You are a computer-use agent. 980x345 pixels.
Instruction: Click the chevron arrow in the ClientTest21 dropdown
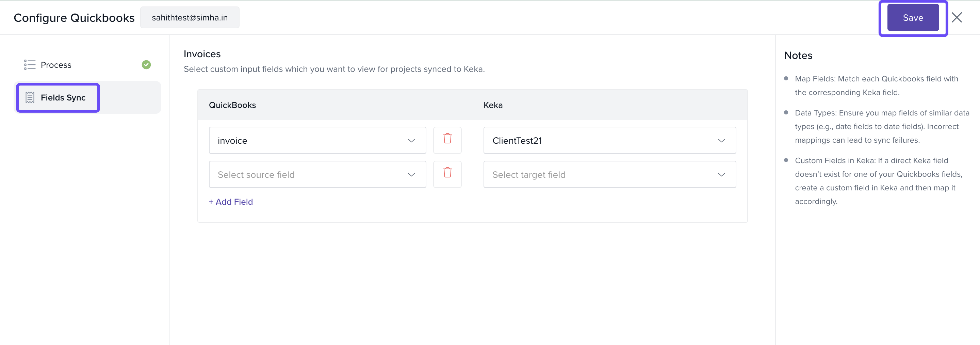click(721, 141)
